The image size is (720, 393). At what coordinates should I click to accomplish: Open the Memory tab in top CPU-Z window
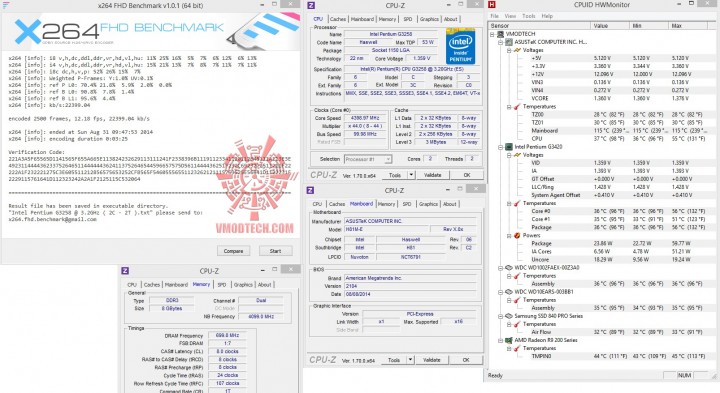click(x=387, y=19)
